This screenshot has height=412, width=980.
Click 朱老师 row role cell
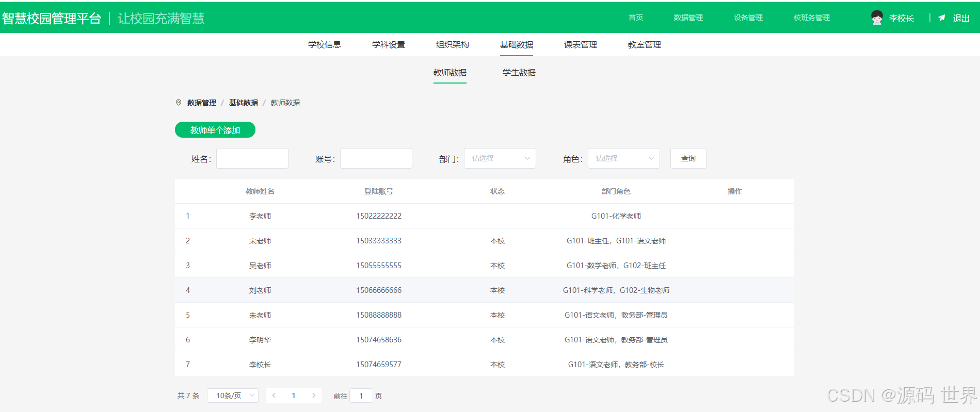(616, 315)
